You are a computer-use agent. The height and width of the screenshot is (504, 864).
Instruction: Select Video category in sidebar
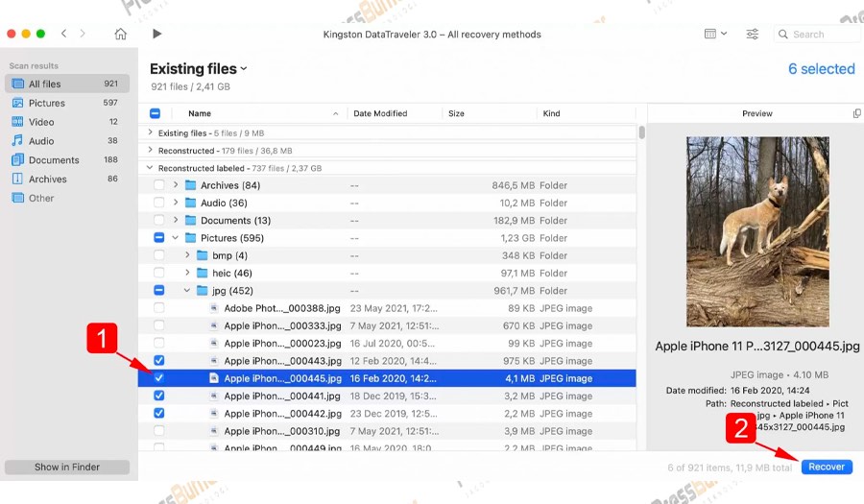[41, 122]
